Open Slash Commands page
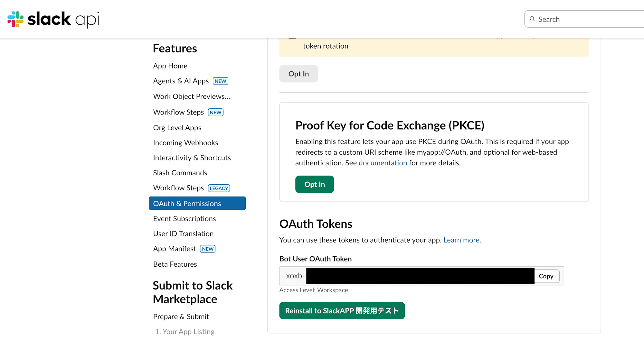Viewport: 644px width, 339px height. (x=180, y=173)
